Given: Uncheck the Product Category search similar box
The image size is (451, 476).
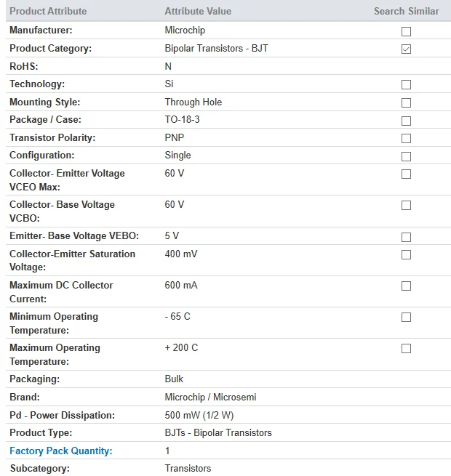Looking at the screenshot, I should pyautogui.click(x=406, y=49).
